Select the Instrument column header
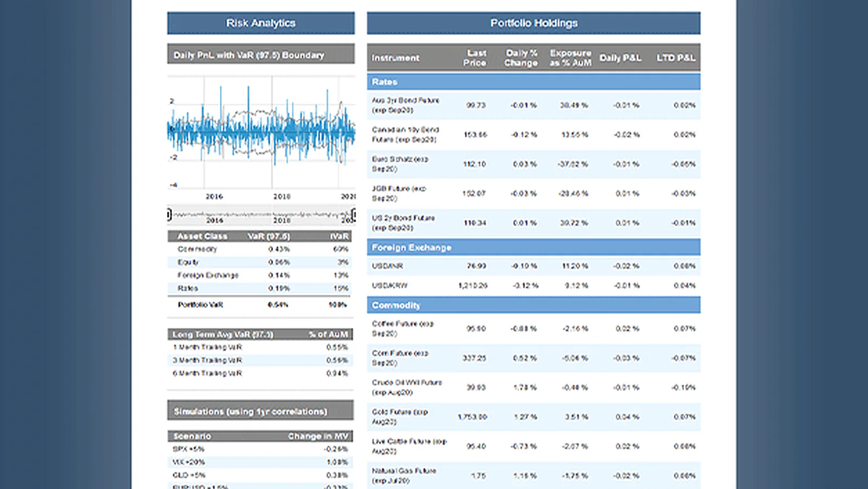The height and width of the screenshot is (489, 868). click(x=395, y=58)
